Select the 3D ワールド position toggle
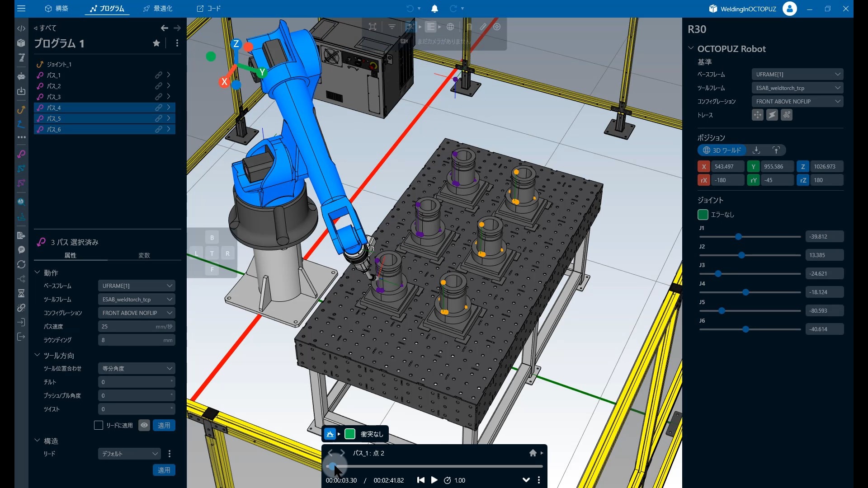 pyautogui.click(x=722, y=150)
